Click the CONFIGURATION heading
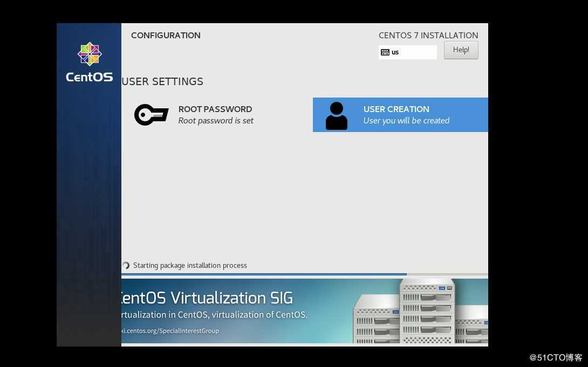Image resolution: width=588 pixels, height=367 pixels. 166,35
